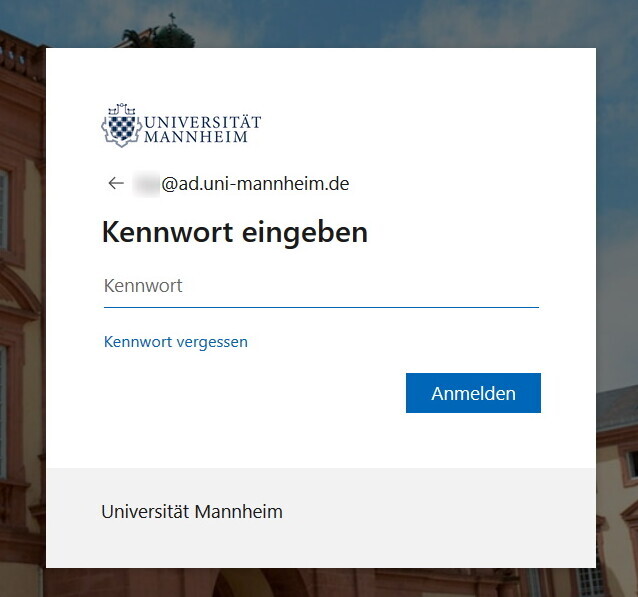Viewport: 638px width, 597px height.
Task: Click the gray roof on the right side
Action: (617, 409)
